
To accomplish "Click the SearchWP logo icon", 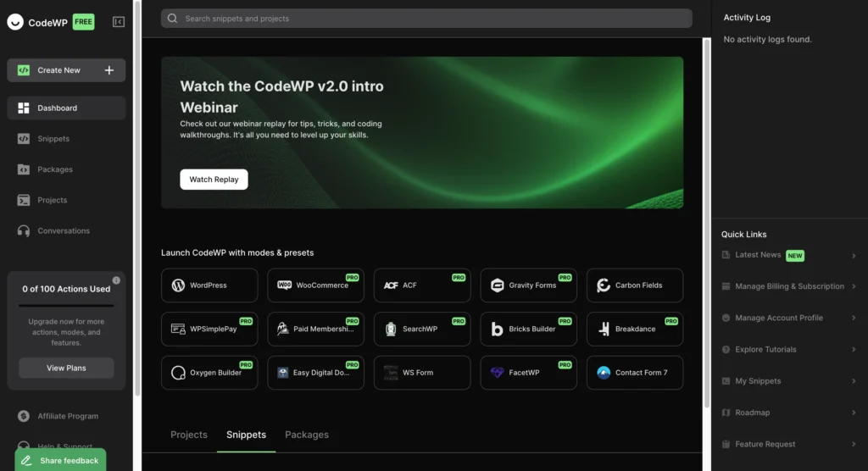I will pos(391,329).
